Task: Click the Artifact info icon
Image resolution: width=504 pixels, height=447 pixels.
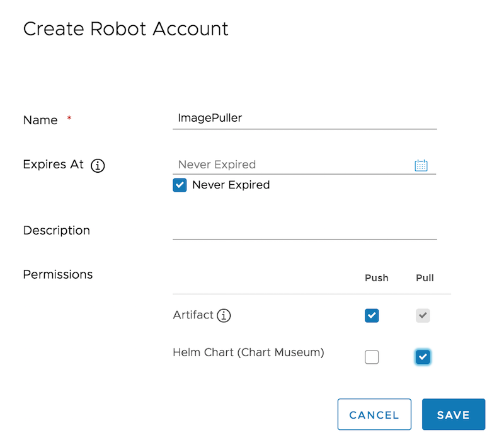Action: (224, 315)
